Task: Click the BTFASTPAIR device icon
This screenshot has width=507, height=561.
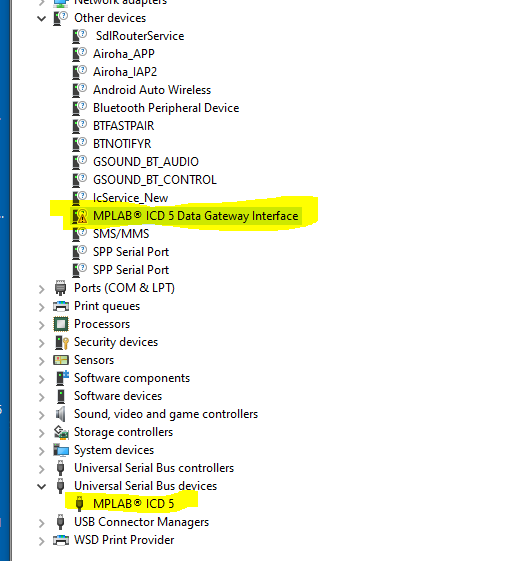Action: click(80, 126)
